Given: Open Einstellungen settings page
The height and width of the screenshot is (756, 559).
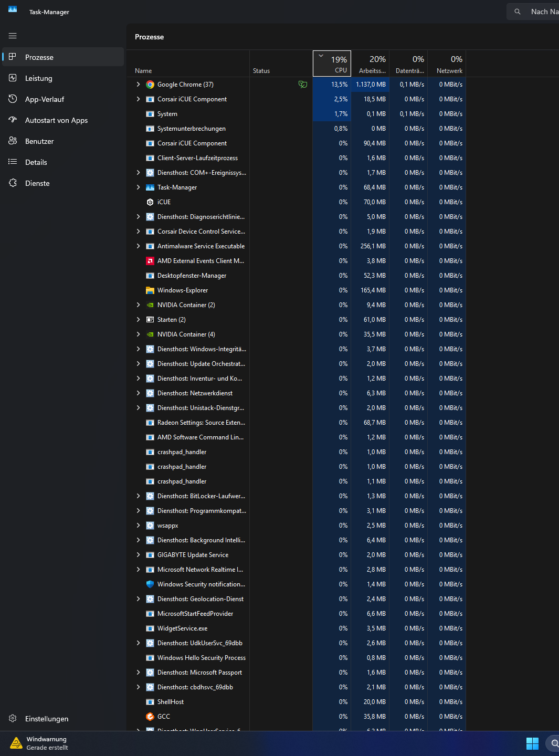Looking at the screenshot, I should coord(63,718).
